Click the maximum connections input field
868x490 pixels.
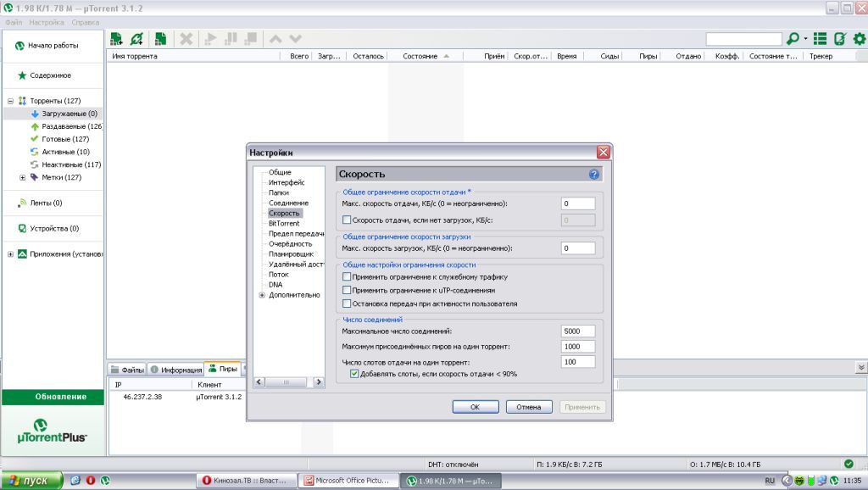pyautogui.click(x=577, y=331)
